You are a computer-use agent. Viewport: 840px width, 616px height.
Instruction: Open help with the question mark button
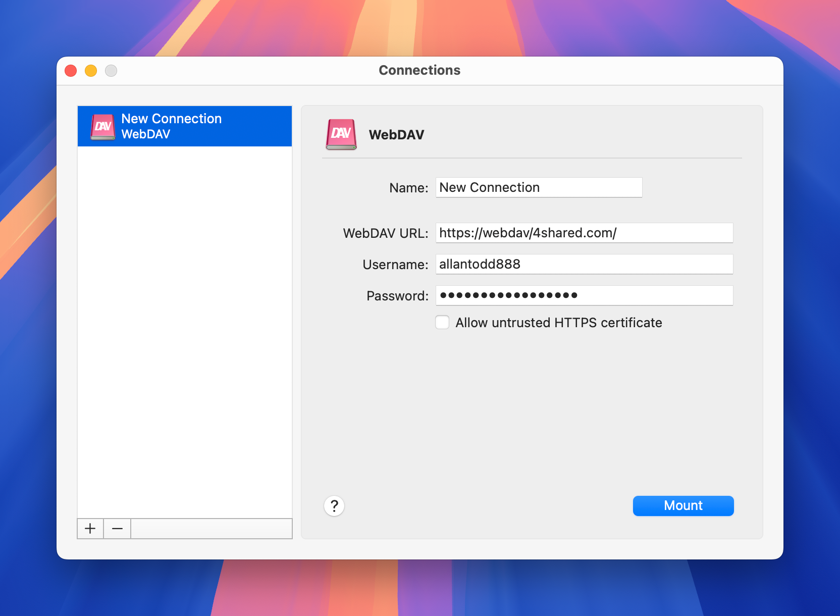tap(334, 506)
